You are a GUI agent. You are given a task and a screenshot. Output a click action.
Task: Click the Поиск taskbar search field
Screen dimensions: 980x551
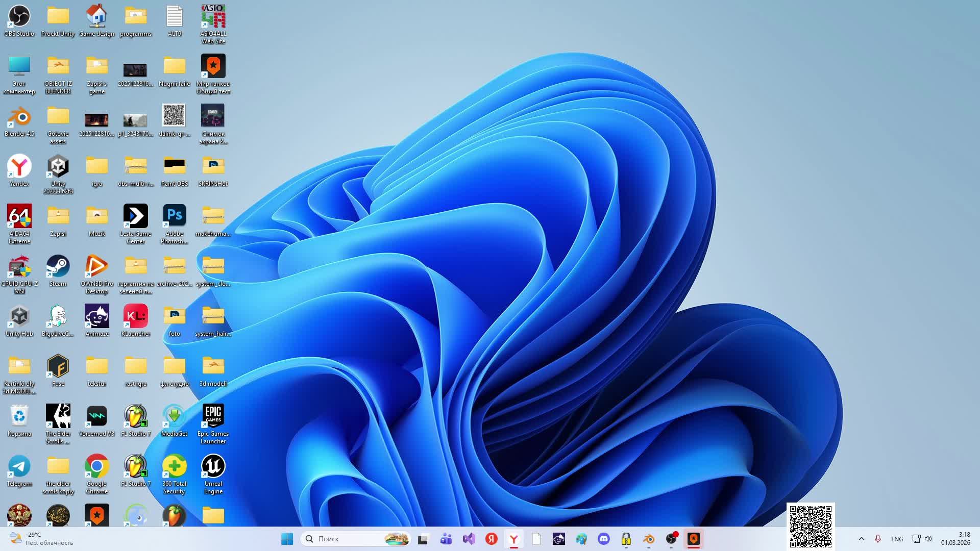point(347,539)
